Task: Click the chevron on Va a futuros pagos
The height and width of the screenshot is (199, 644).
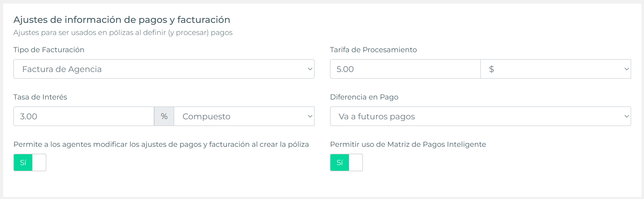Action: pyautogui.click(x=627, y=116)
